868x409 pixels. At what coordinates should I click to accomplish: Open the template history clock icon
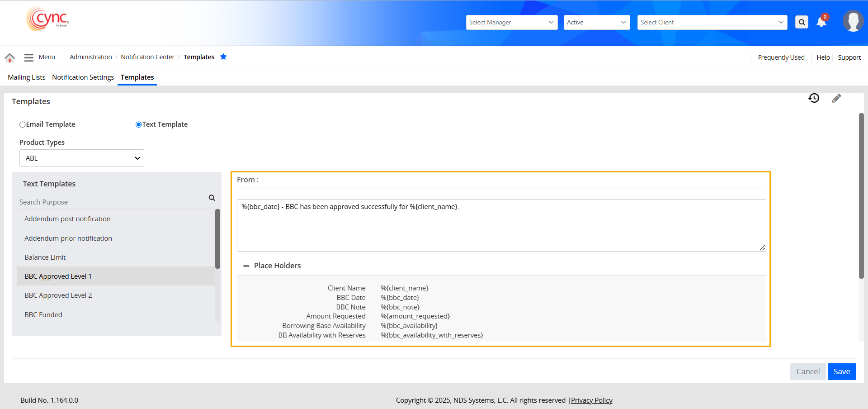814,98
